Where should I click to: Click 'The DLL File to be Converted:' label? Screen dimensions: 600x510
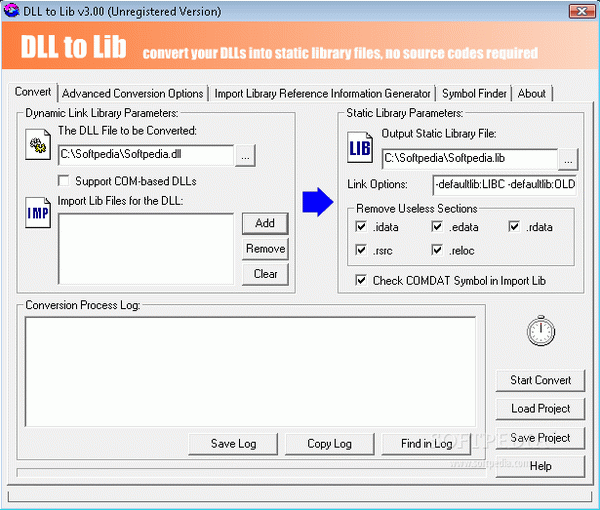click(x=127, y=131)
